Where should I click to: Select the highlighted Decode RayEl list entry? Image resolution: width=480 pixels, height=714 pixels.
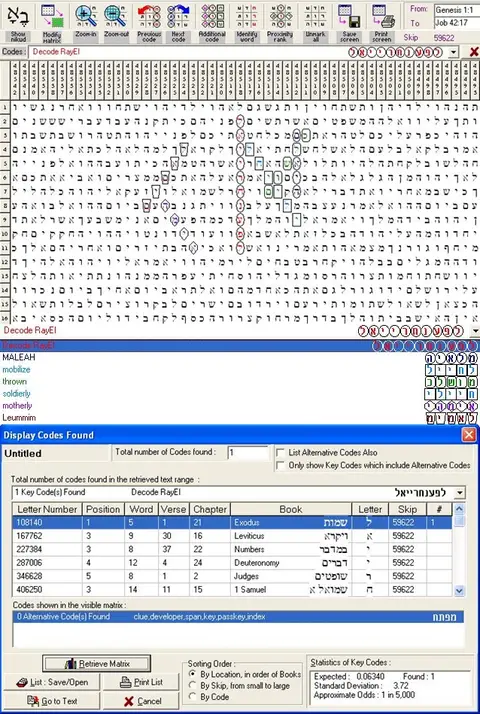(x=240, y=346)
